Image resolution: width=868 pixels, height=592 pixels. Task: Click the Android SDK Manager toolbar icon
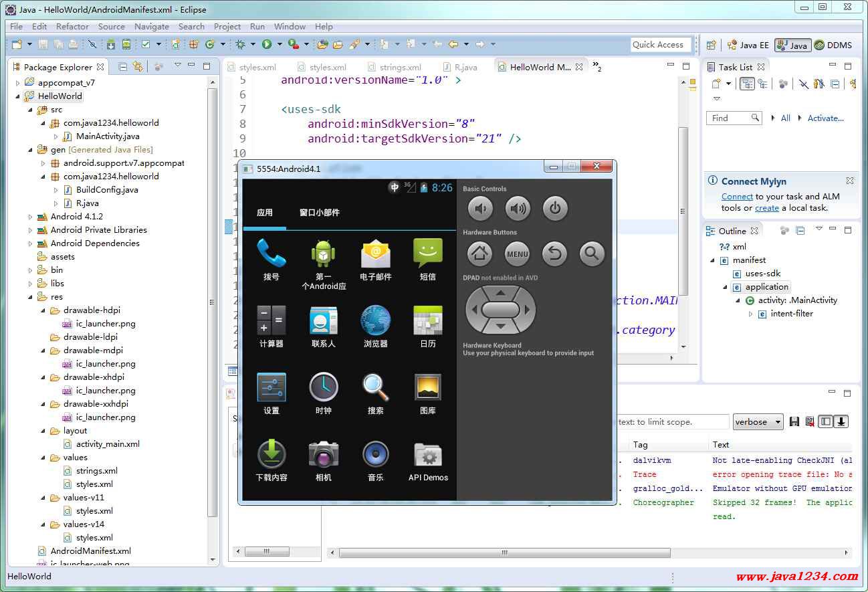[x=110, y=44]
